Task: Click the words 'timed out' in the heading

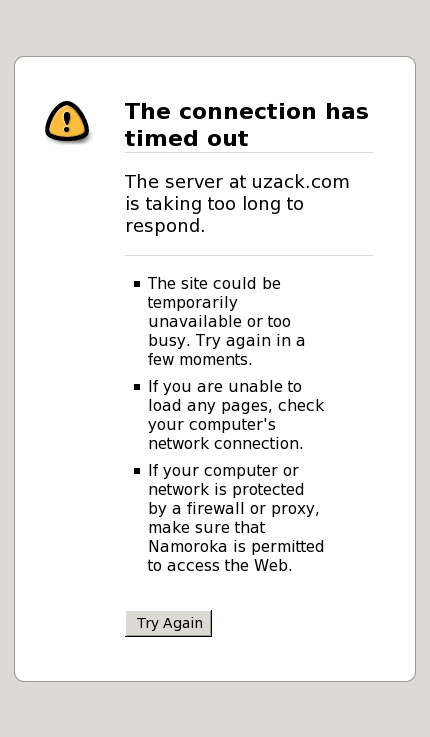Action: point(186,139)
